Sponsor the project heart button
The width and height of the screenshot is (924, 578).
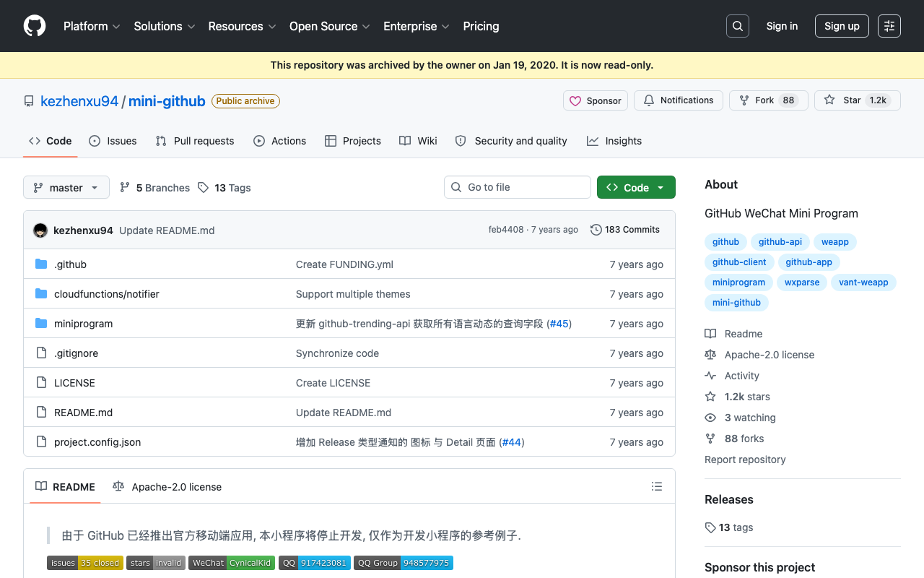click(x=596, y=100)
